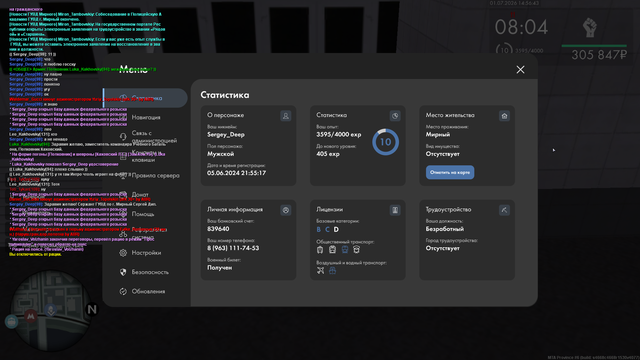This screenshot has height=360, width=640.
Task: Click the 08:04 game clock
Action: pyautogui.click(x=521, y=28)
